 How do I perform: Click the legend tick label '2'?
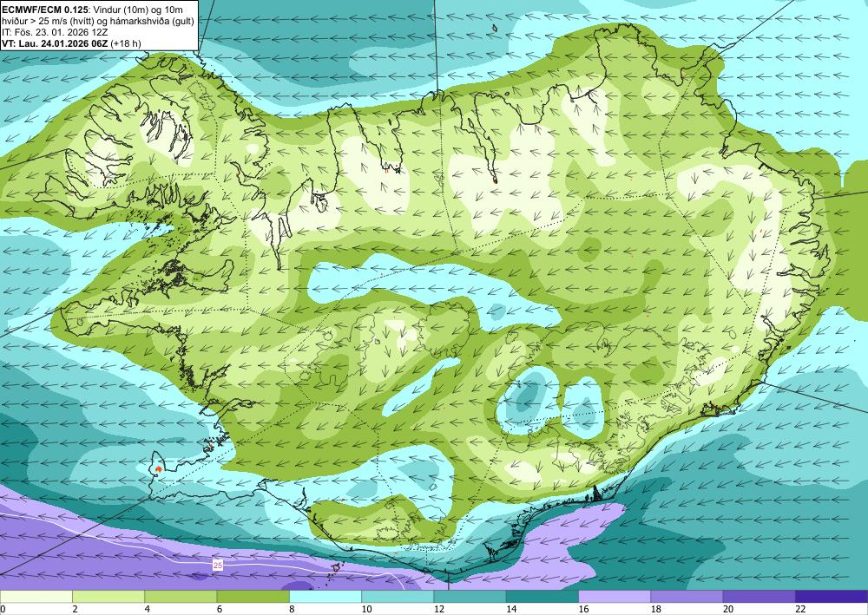pos(75,609)
